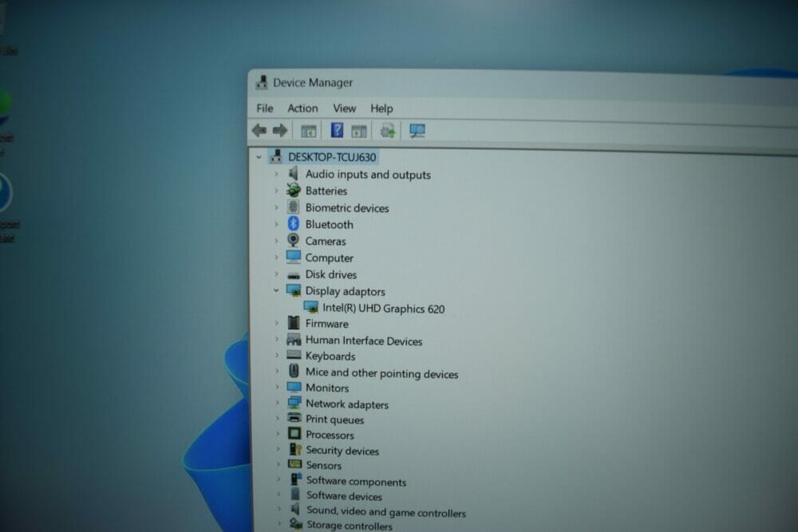Viewport: 798px width, 532px height.
Task: Expand the Firmware chevron
Action: [x=277, y=323]
